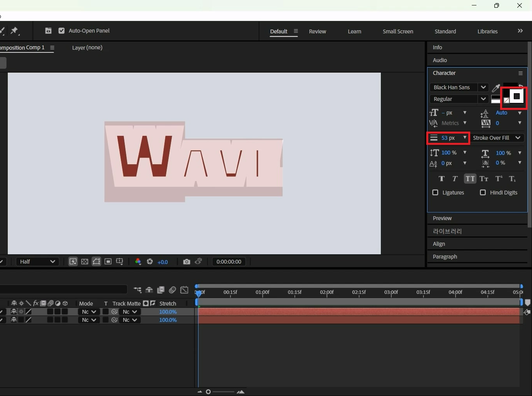Open the Default workspace menu icon
The width and height of the screenshot is (532, 396).
(x=296, y=31)
